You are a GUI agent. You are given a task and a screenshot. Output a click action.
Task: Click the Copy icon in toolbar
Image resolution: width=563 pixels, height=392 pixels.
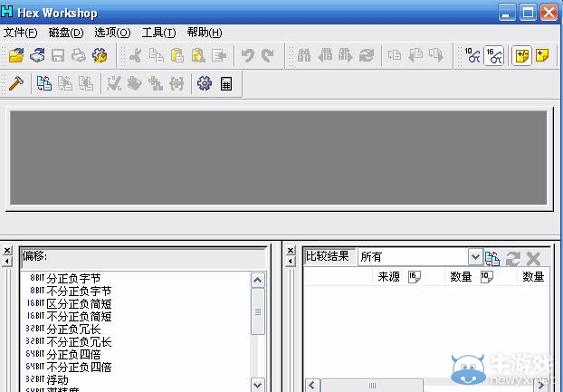pos(157,55)
